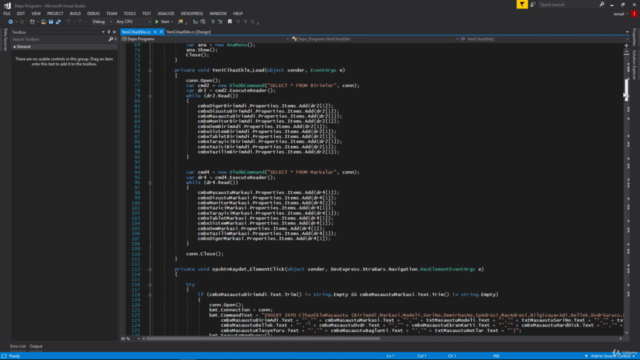
Task: Click the Toolbox search magnifier icon
Action: (x=111, y=39)
